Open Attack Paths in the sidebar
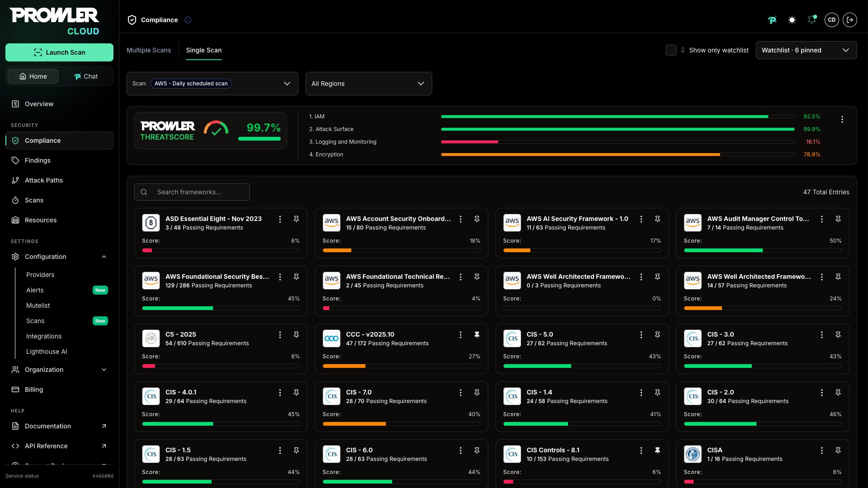The width and height of the screenshot is (868, 488). [59, 180]
